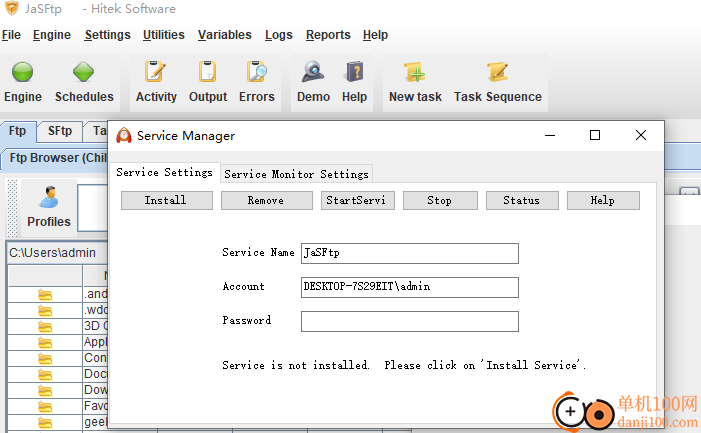Open the Engine menu
Viewport: 701px width, 433px height.
point(52,35)
